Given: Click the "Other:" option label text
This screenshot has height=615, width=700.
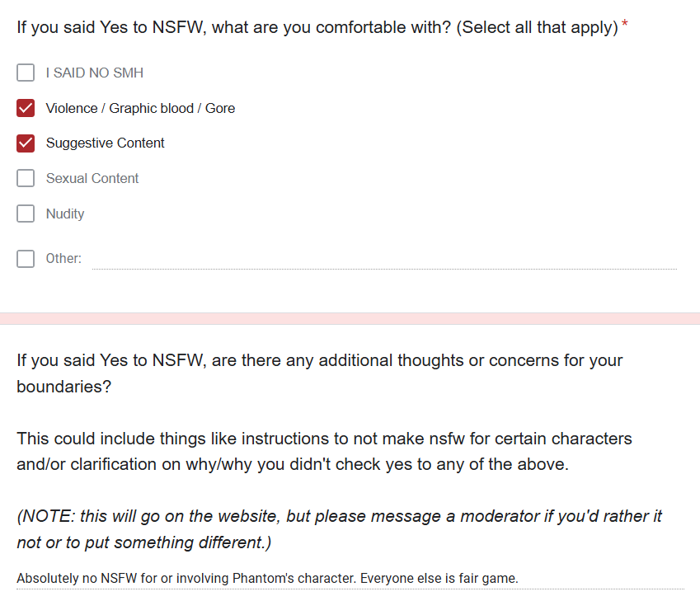Looking at the screenshot, I should pyautogui.click(x=63, y=258).
